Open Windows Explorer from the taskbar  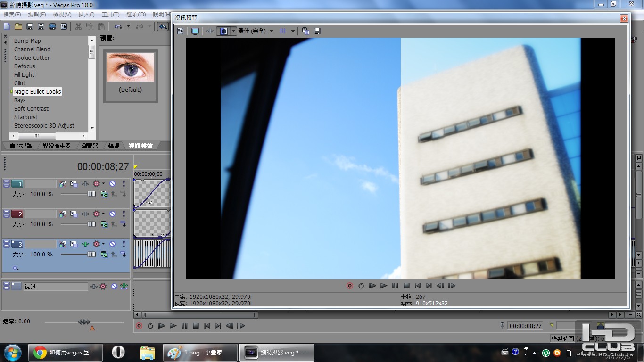pyautogui.click(x=148, y=353)
